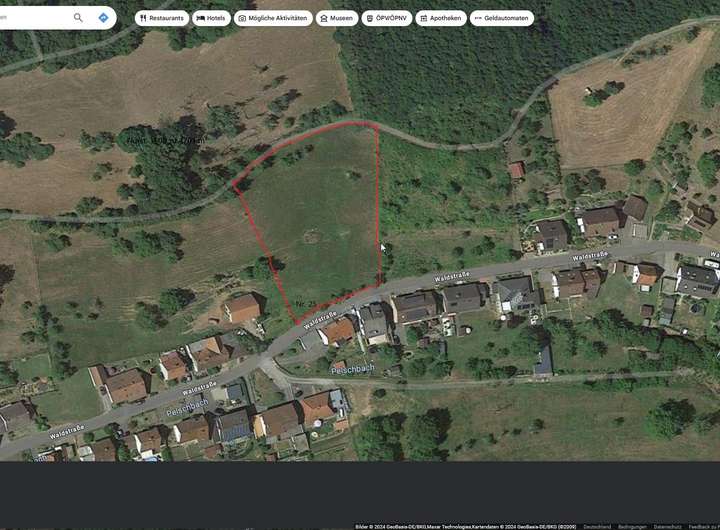Click the fork-and-knife Restaurants icon
Viewport: 720px width, 530px height.
pos(143,18)
